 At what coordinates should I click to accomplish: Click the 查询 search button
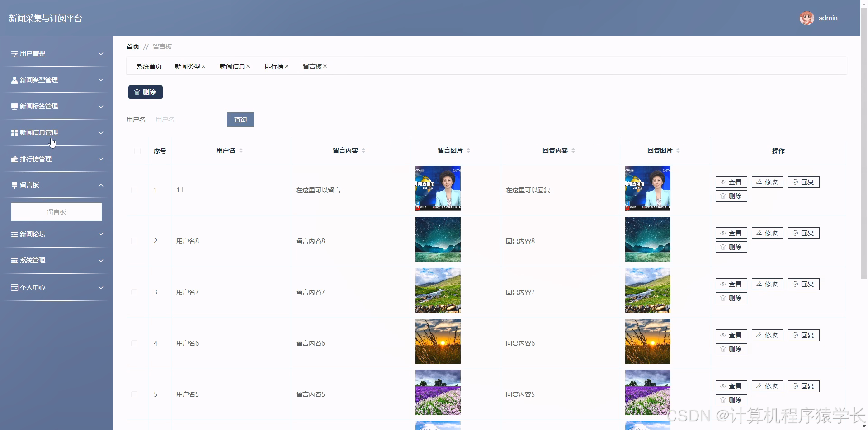coord(241,120)
